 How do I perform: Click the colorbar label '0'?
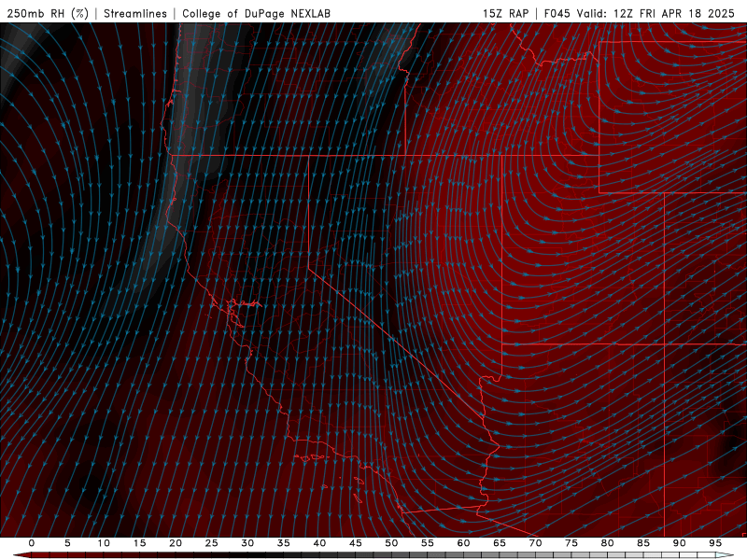pyautogui.click(x=32, y=543)
